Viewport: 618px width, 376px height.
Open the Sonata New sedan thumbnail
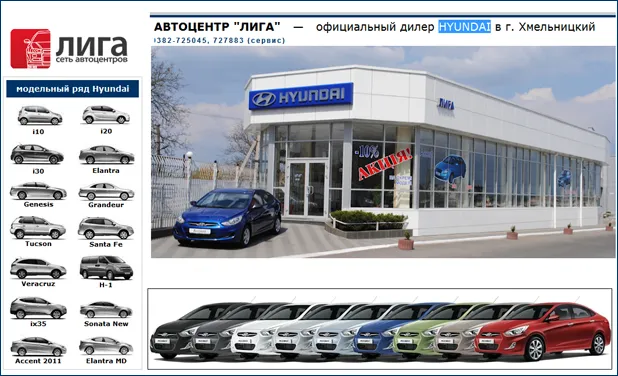pos(106,310)
